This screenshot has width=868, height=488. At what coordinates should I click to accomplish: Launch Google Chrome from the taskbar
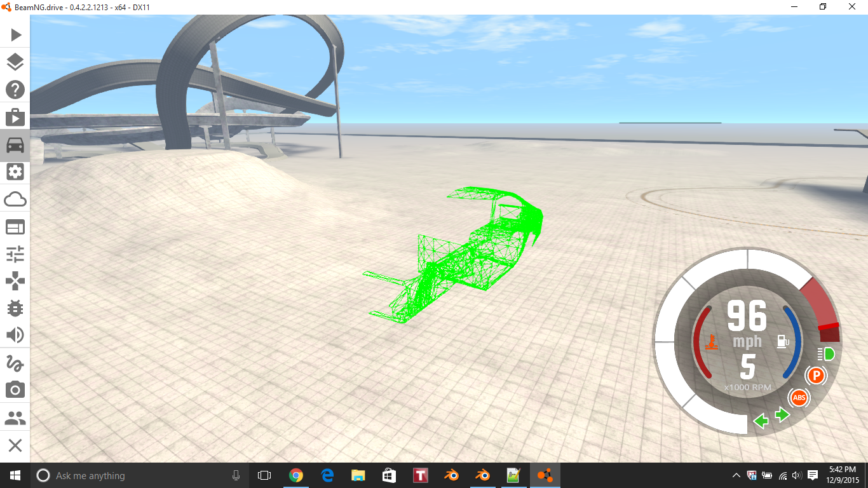(x=295, y=475)
